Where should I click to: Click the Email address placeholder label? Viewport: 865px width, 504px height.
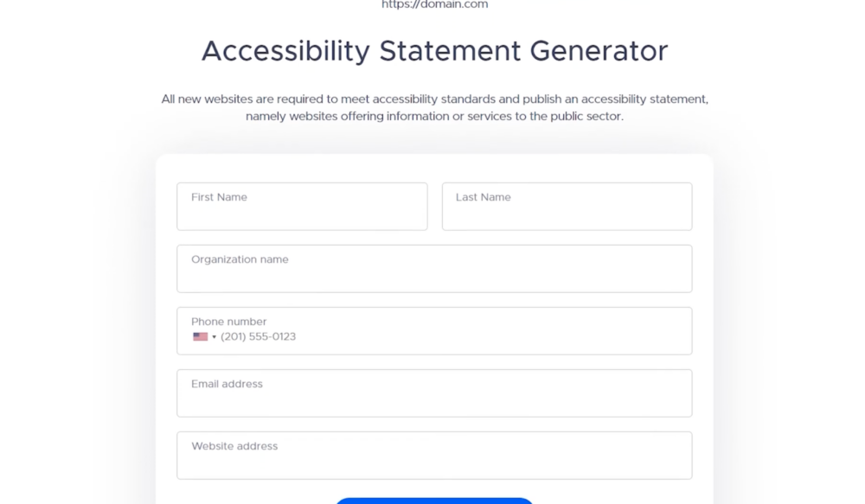tap(227, 384)
